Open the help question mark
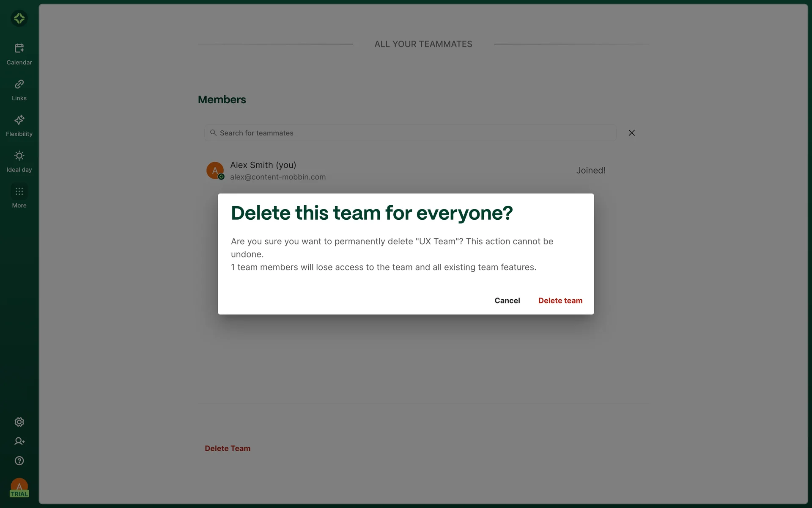 coord(19,461)
